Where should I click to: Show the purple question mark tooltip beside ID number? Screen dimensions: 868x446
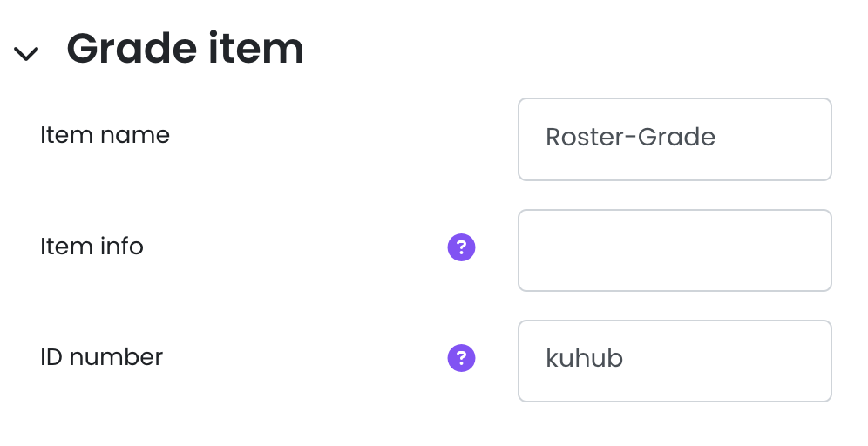[461, 358]
